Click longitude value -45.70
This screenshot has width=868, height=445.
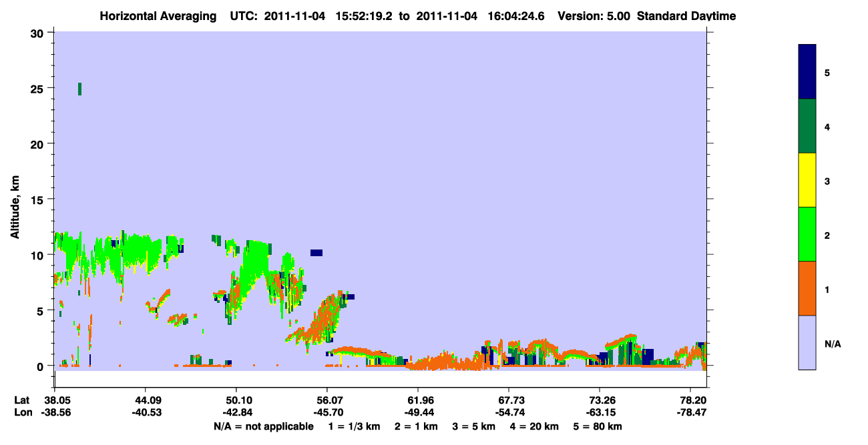pyautogui.click(x=327, y=412)
